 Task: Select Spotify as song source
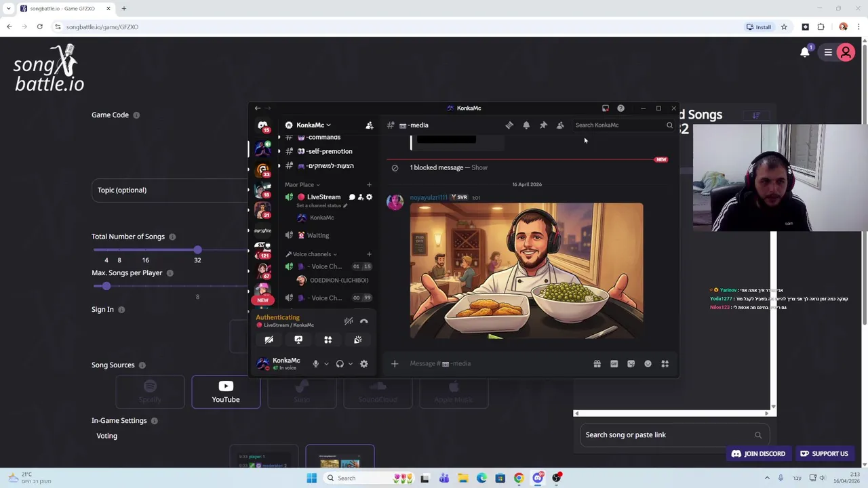pos(150,392)
